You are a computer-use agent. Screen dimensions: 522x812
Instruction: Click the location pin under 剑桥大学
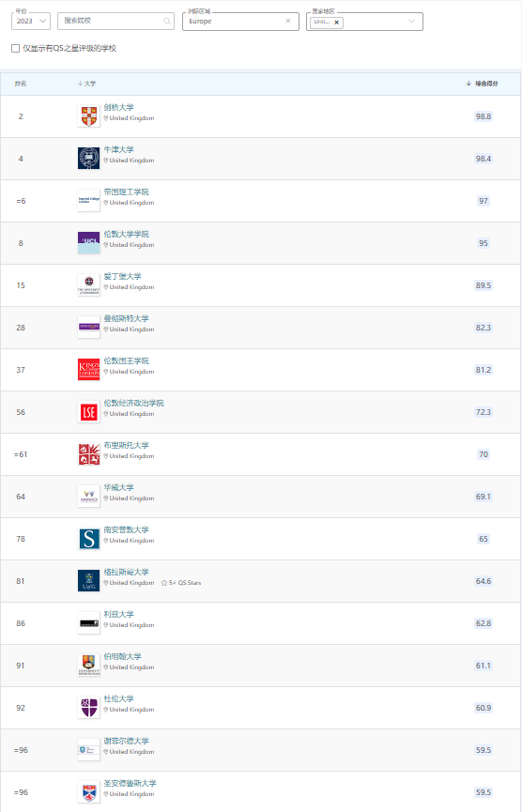tap(106, 118)
